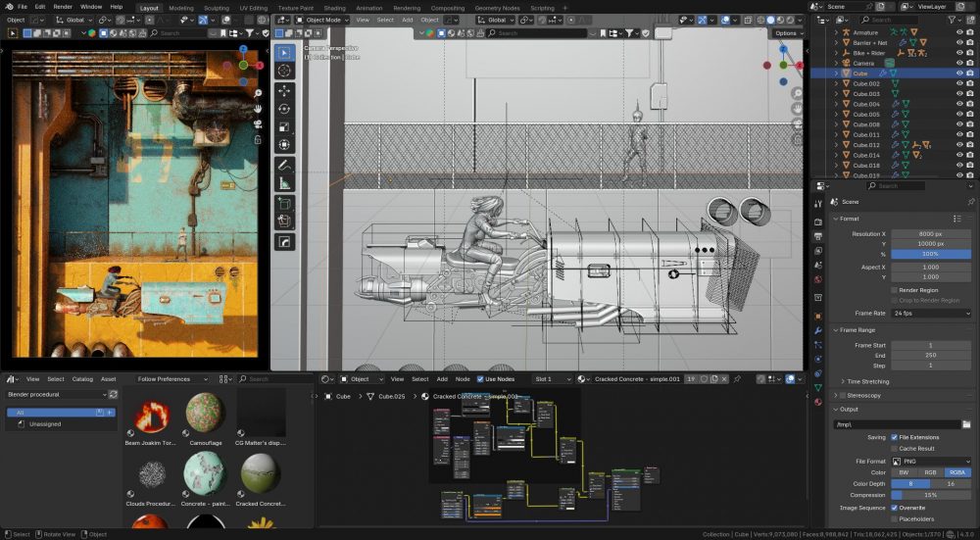
Task: Set Color Depth to 16
Action: [951, 484]
